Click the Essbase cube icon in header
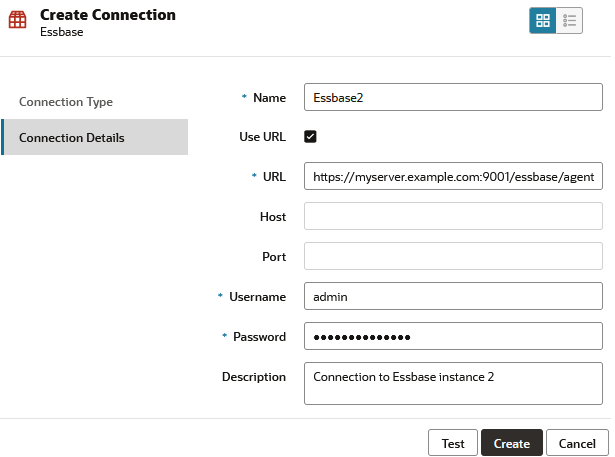 coord(18,22)
